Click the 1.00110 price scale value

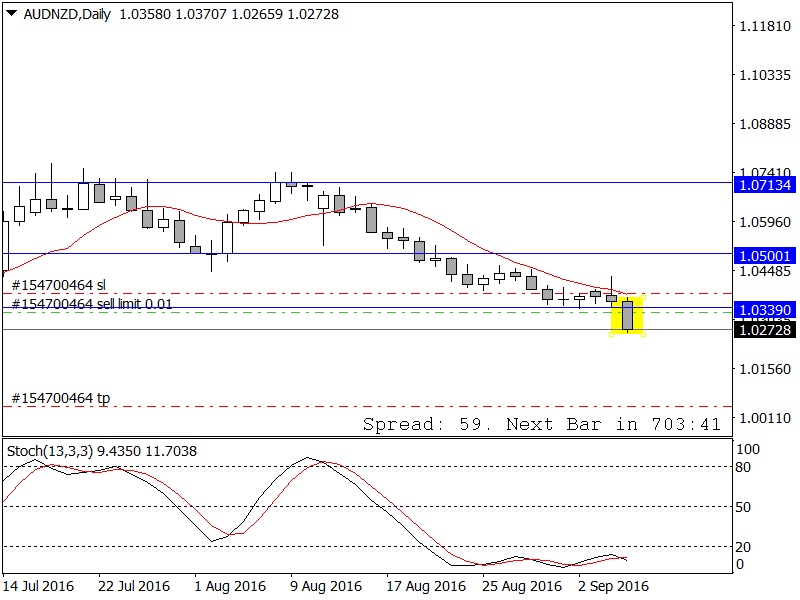765,418
